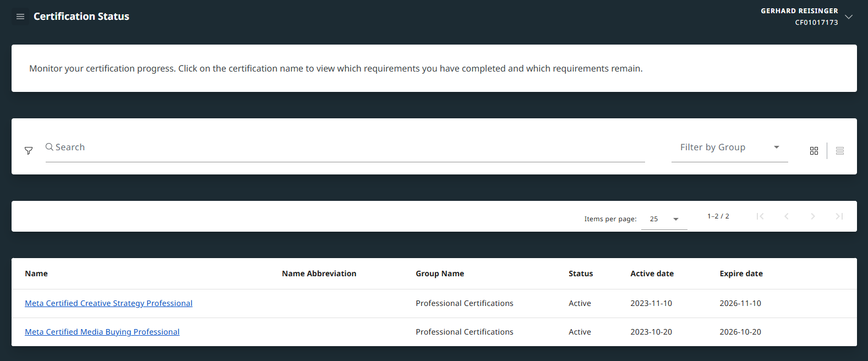Click the Group Name column header
Screen dimensions: 868x361
(440, 274)
